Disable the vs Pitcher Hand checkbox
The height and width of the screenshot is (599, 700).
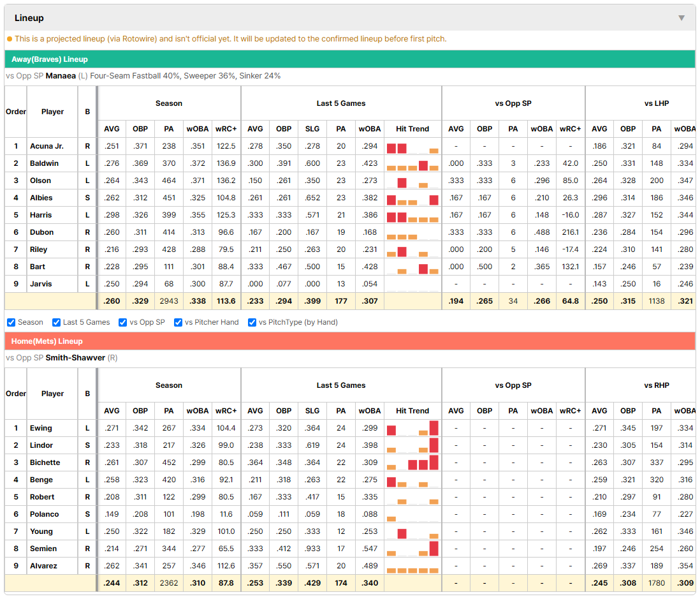178,323
